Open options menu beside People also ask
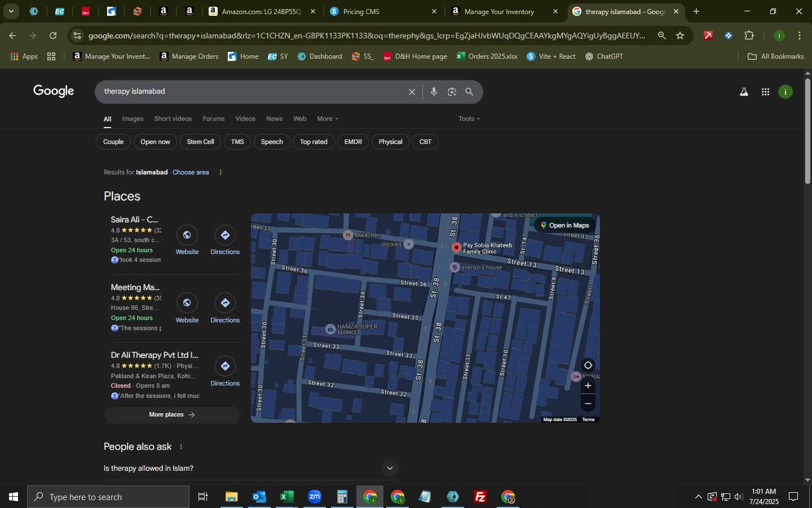812x508 pixels. (x=181, y=446)
